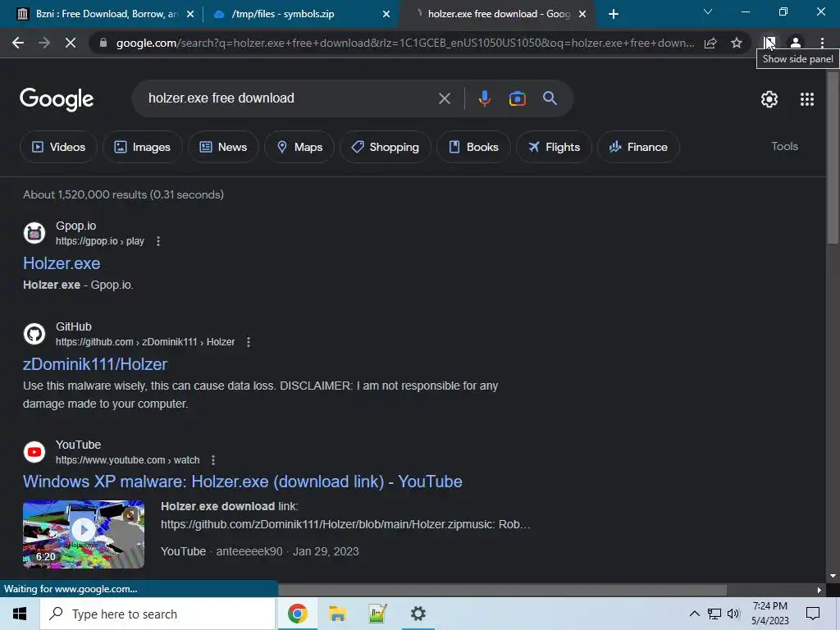This screenshot has height=630, width=840.
Task: Open the clock showing 7:24 PM
Action: pos(769,614)
